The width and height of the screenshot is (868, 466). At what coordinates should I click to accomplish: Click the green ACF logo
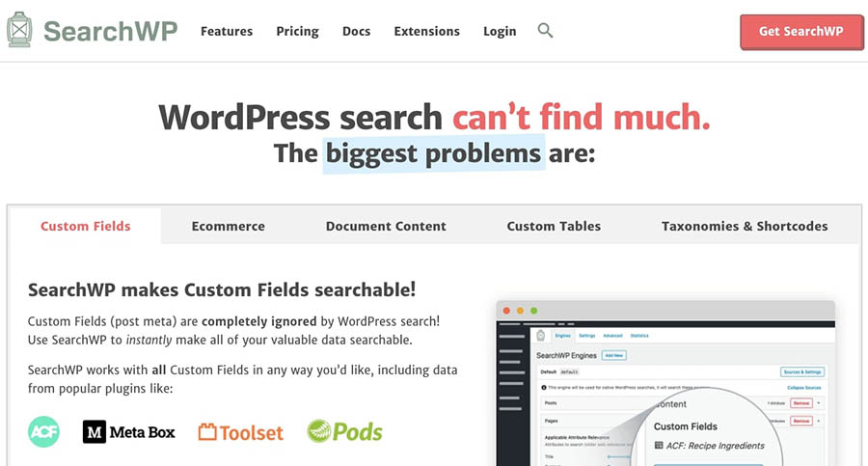point(43,431)
